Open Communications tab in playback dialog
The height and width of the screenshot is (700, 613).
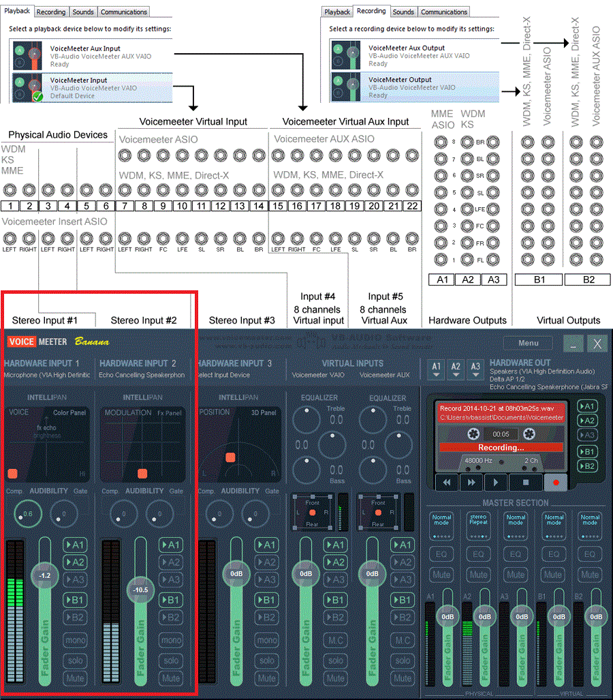click(x=123, y=12)
